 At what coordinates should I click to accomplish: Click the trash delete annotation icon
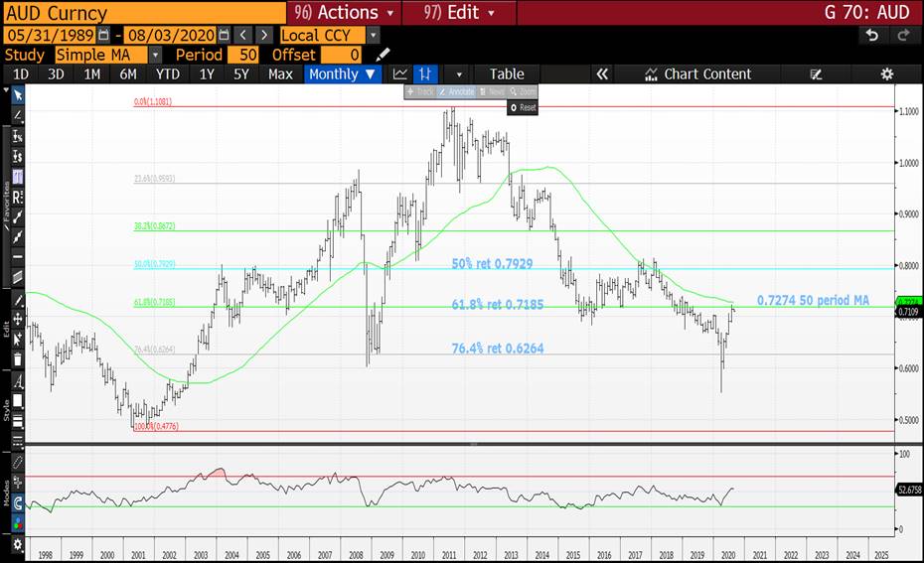pyautogui.click(x=17, y=358)
